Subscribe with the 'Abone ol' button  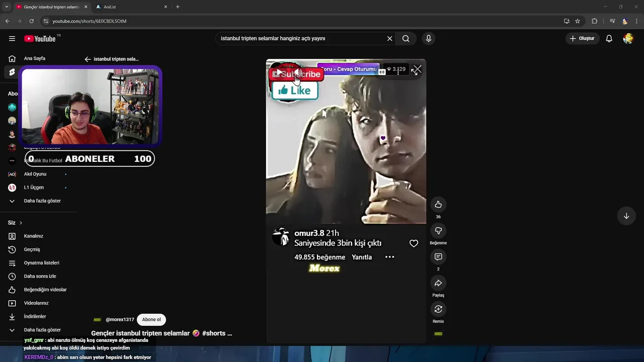click(151, 320)
